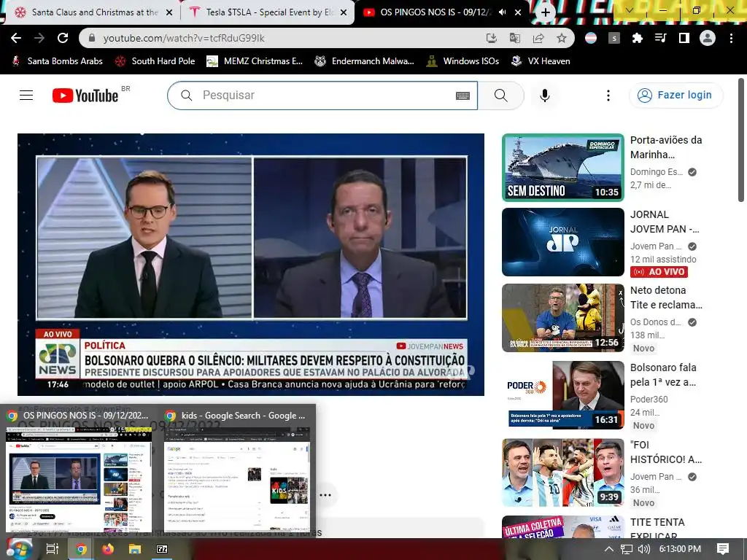This screenshot has height=560, width=747.
Task: Toggle the Chrome side panel
Action: pos(684,38)
